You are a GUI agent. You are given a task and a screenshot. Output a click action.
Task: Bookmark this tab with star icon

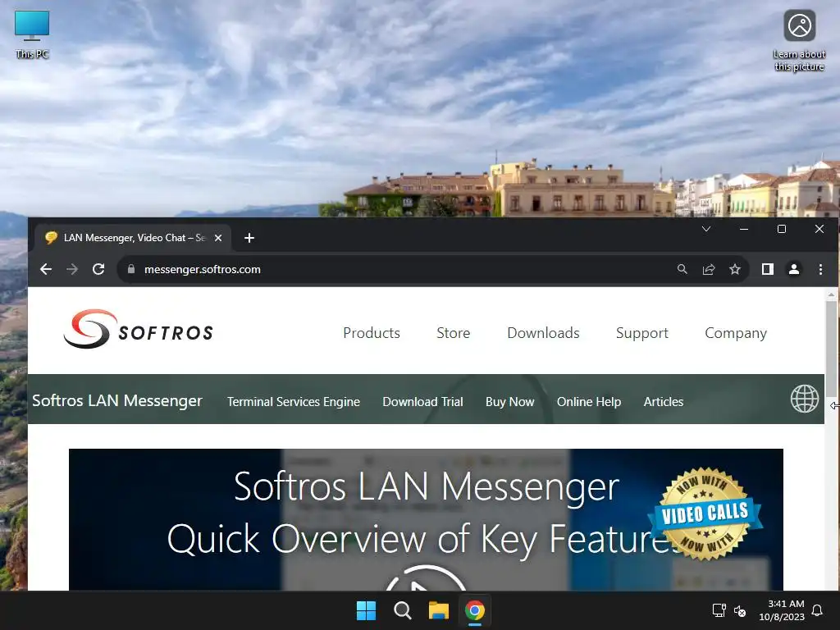coord(735,269)
